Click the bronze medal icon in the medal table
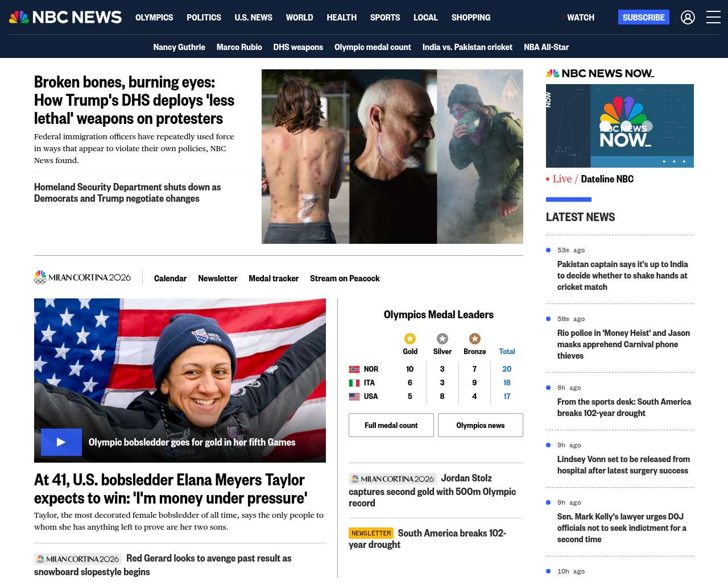The width and height of the screenshot is (728, 582). coord(475,339)
